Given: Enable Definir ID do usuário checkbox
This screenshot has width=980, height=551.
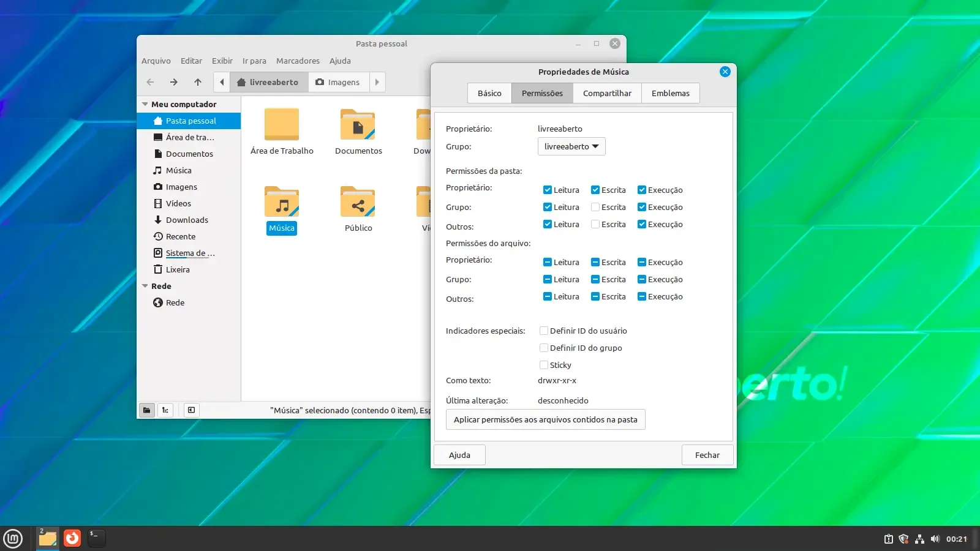Looking at the screenshot, I should [x=544, y=331].
